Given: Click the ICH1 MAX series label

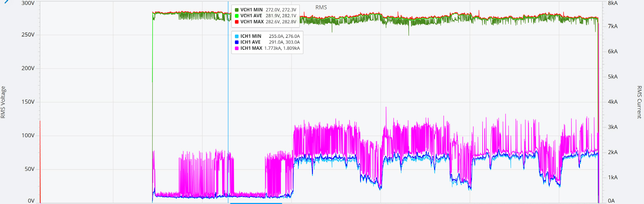Looking at the screenshot, I should [x=251, y=48].
